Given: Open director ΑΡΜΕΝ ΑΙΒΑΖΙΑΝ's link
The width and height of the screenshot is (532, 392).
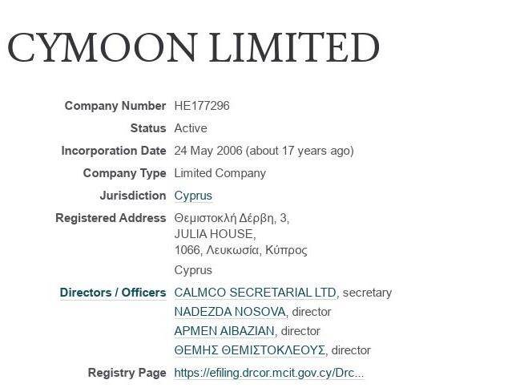Looking at the screenshot, I should pos(224,331).
